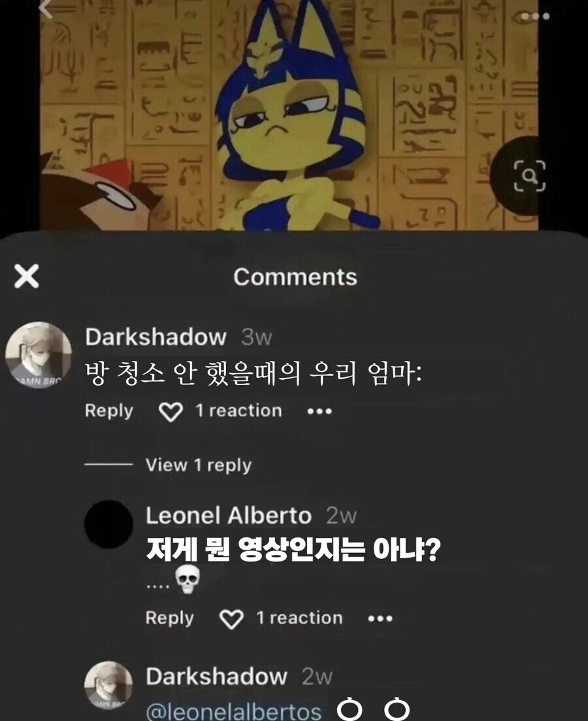This screenshot has width=588, height=721.
Task: Open Darkshadow's profile picture at top comment
Action: click(x=38, y=355)
